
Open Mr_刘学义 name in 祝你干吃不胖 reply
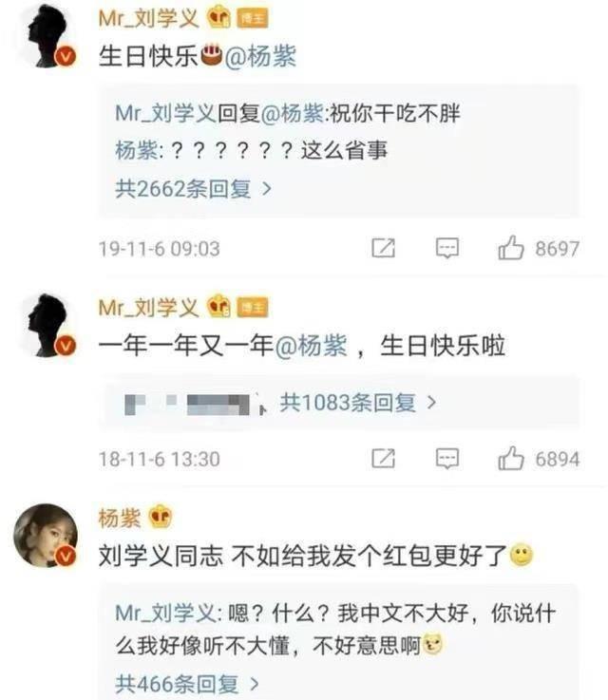coord(165,113)
